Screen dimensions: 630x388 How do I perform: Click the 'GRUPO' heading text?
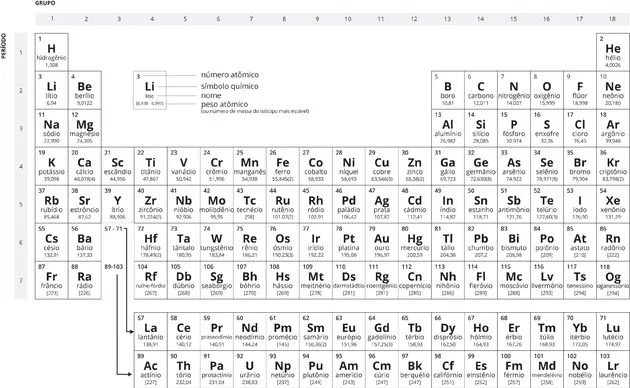[45, 3]
